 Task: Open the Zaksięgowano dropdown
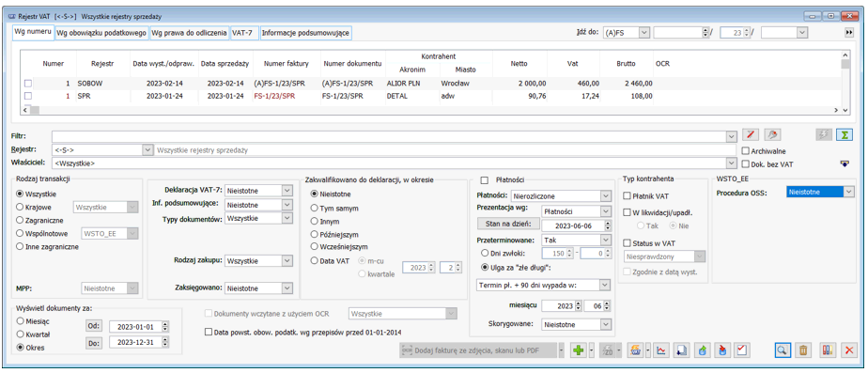pos(287,288)
